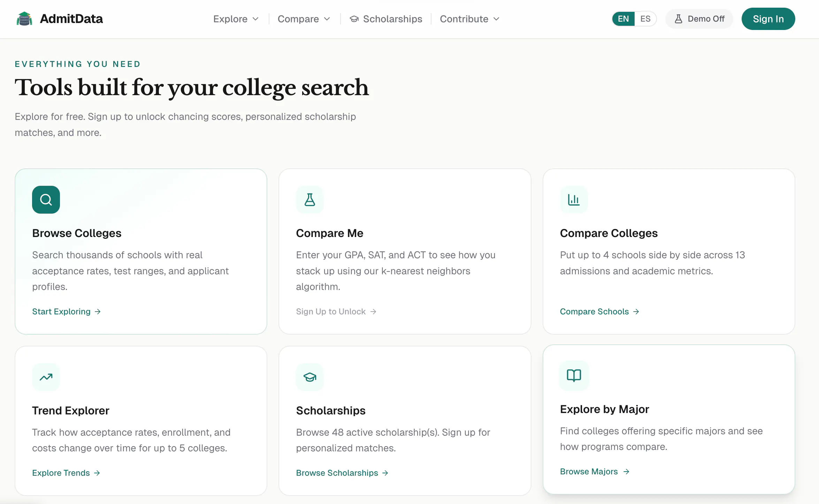Viewport: 819px width, 504px height.
Task: Click the Explore by Major book icon
Action: tap(574, 375)
